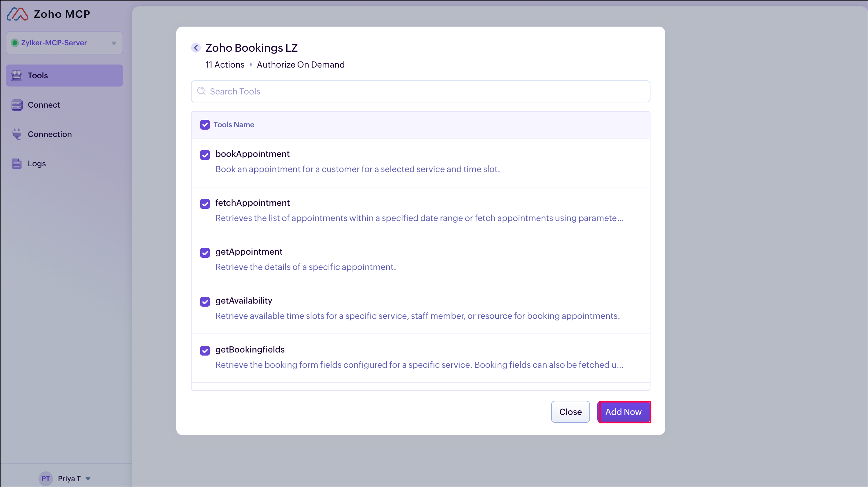
Task: Focus the Search Tools input field
Action: pyautogui.click(x=425, y=91)
